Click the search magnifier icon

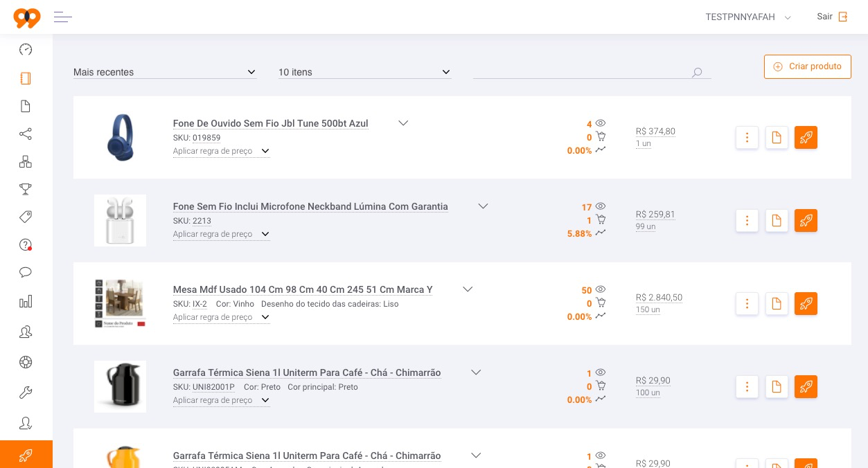tap(697, 72)
